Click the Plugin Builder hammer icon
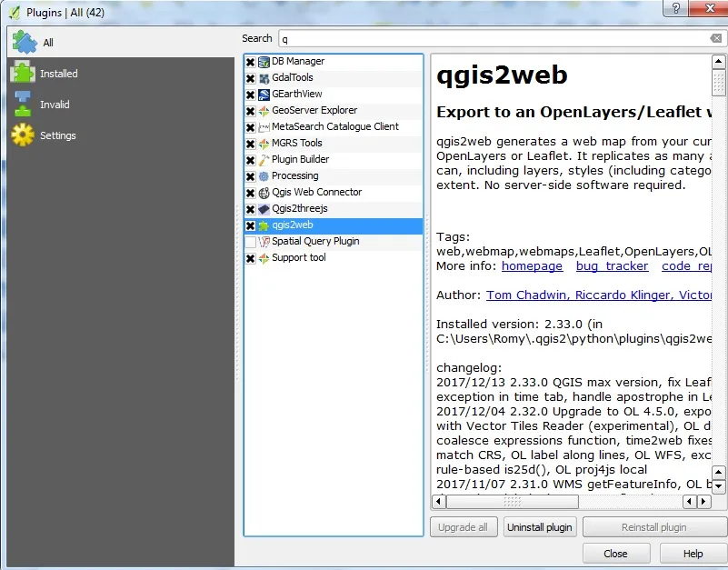Screen dimensions: 728x570 pos(264,160)
